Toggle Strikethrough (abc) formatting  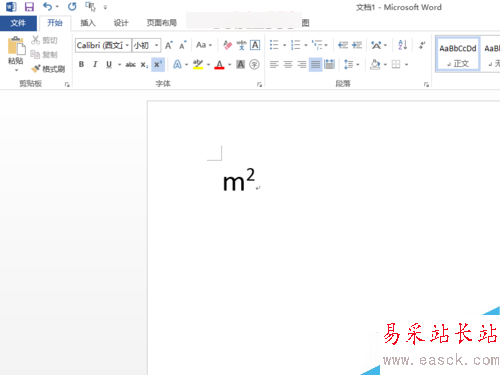click(x=130, y=64)
